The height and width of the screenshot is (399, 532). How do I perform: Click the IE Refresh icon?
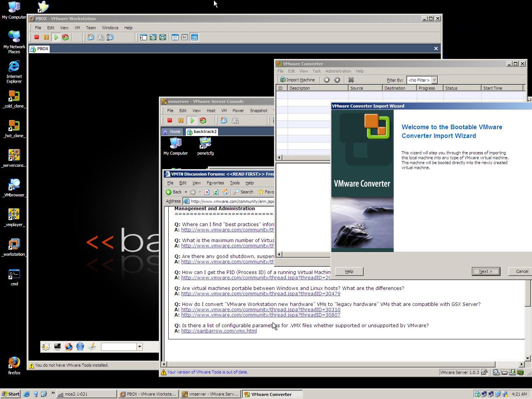[216, 192]
